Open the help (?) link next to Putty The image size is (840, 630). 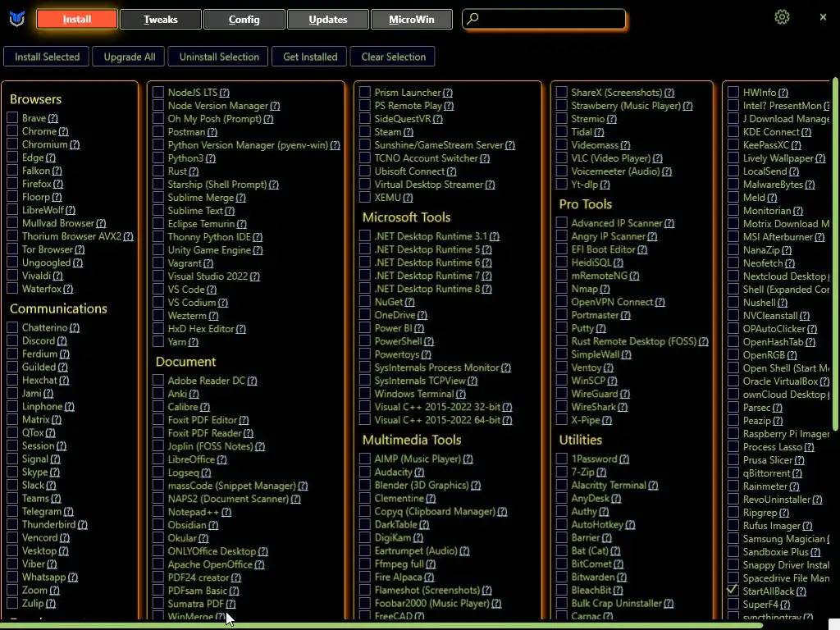click(x=600, y=328)
